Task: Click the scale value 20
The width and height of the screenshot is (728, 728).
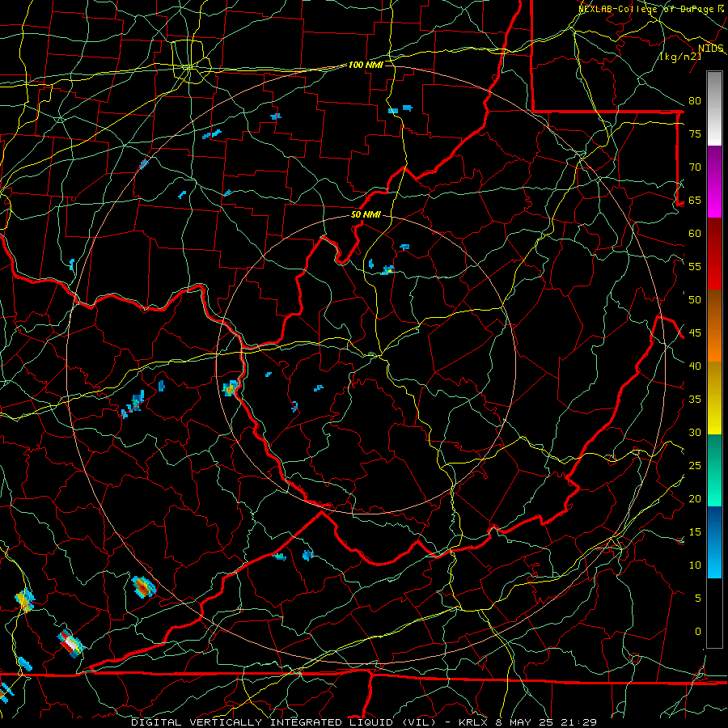Action: click(x=695, y=498)
